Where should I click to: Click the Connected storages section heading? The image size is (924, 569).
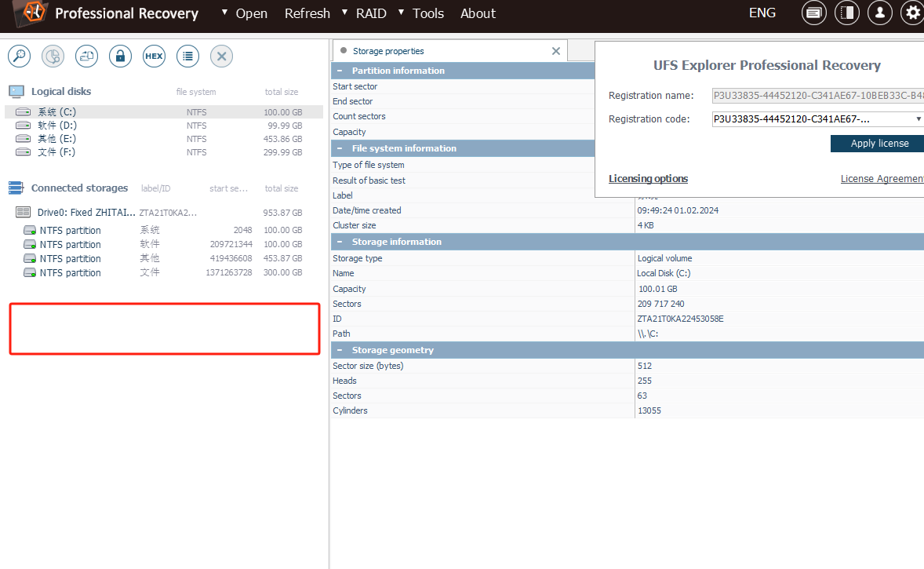coord(79,188)
